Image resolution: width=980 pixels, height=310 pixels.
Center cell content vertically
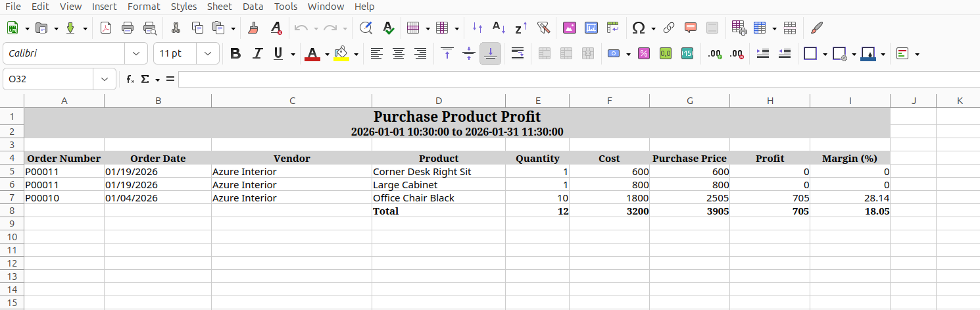469,53
